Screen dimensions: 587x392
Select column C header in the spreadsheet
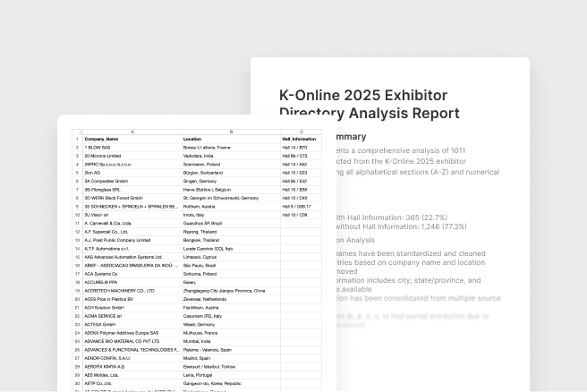(301, 132)
